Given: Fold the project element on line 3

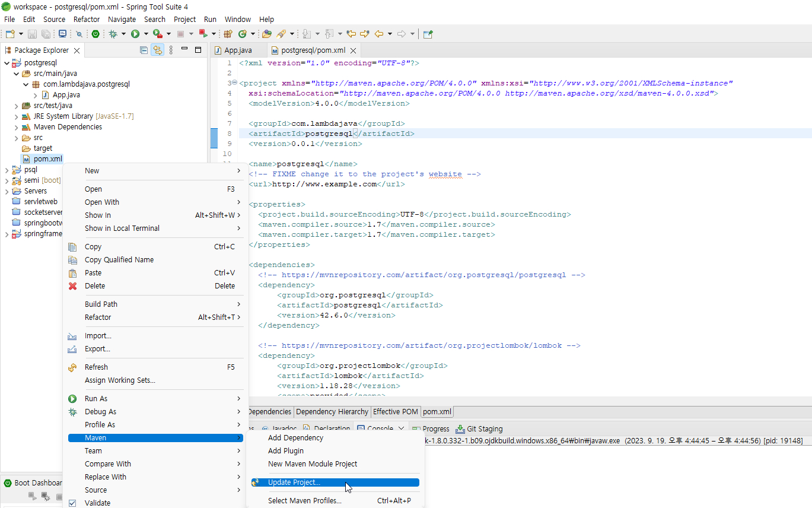Looking at the screenshot, I should pos(234,83).
